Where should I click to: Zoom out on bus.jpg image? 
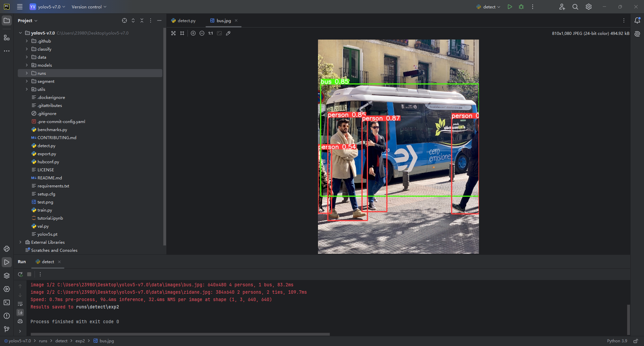pos(202,33)
